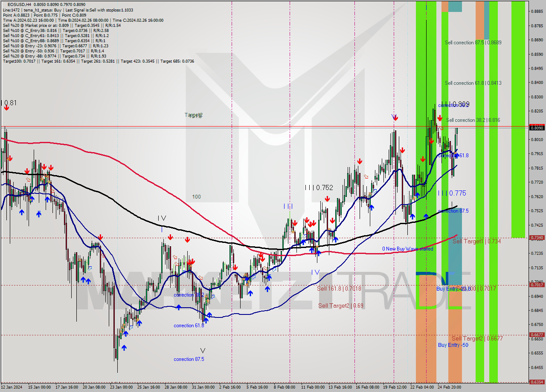
Task: Click the 'Sell Target2 | 0.6677' label
Action: click(x=477, y=338)
